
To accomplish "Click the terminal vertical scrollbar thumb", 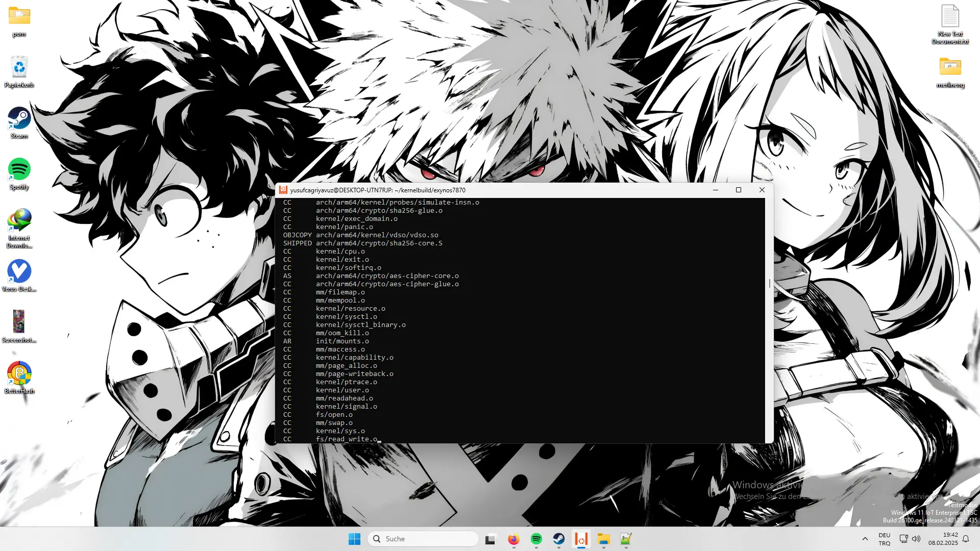I will [x=769, y=283].
